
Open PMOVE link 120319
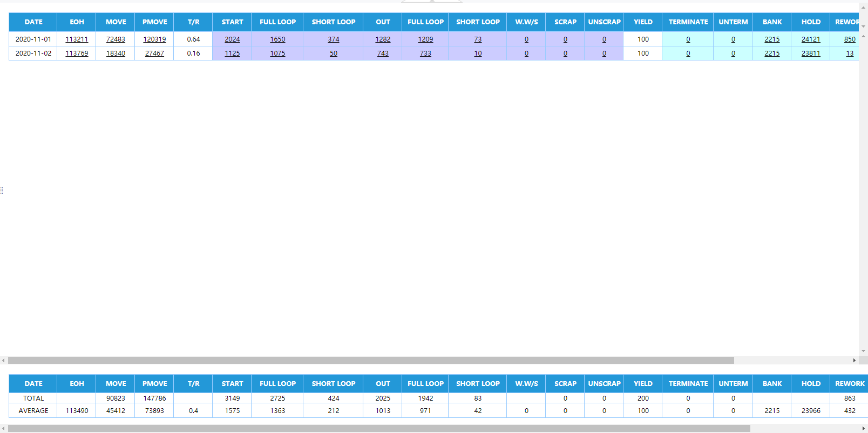[x=154, y=39]
